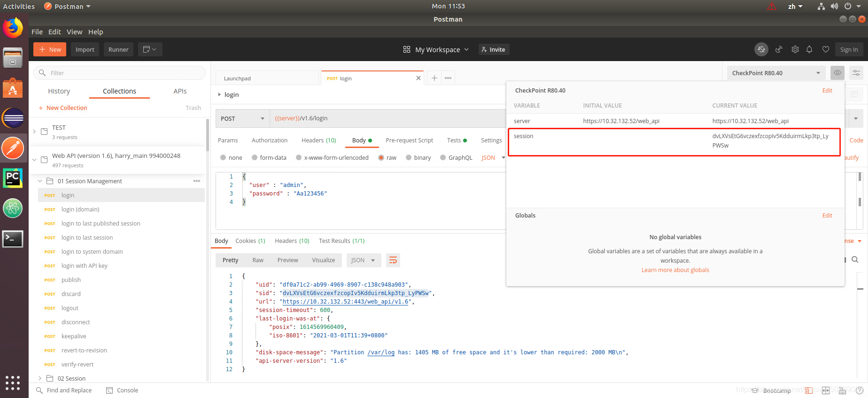Add a new request tab

[x=434, y=78]
